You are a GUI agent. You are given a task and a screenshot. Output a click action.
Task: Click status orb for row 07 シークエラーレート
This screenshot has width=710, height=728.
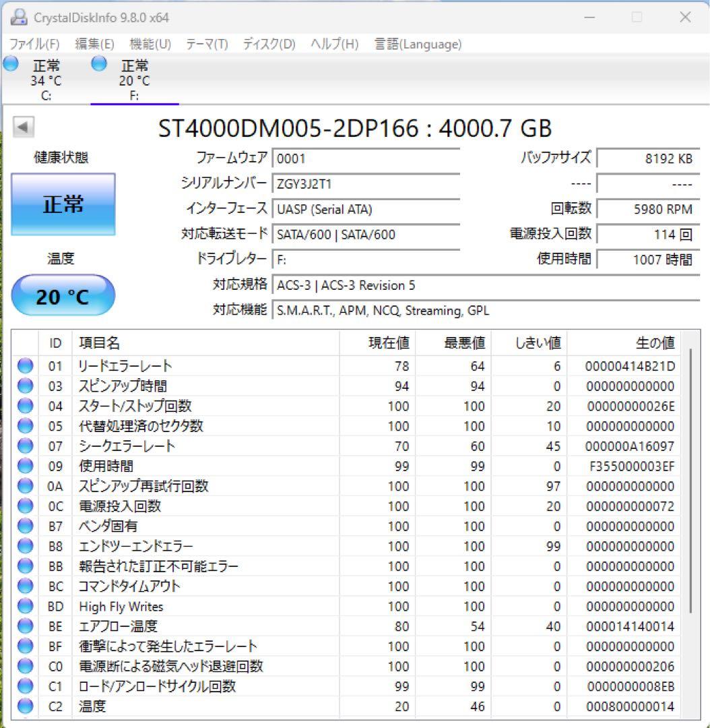(x=26, y=446)
